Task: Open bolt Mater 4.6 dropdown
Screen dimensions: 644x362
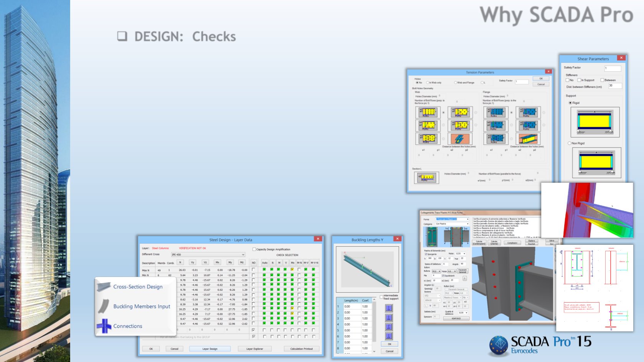Action: click(x=452, y=271)
